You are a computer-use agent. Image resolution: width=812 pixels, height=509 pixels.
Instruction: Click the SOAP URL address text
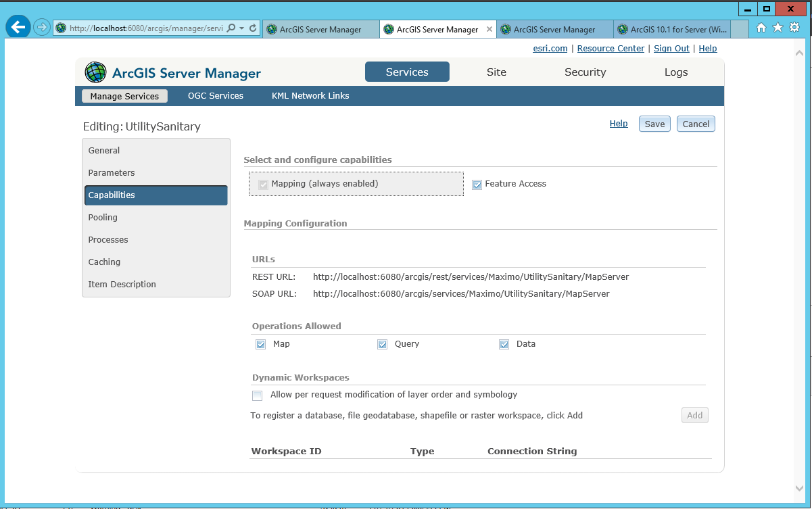[x=461, y=294]
